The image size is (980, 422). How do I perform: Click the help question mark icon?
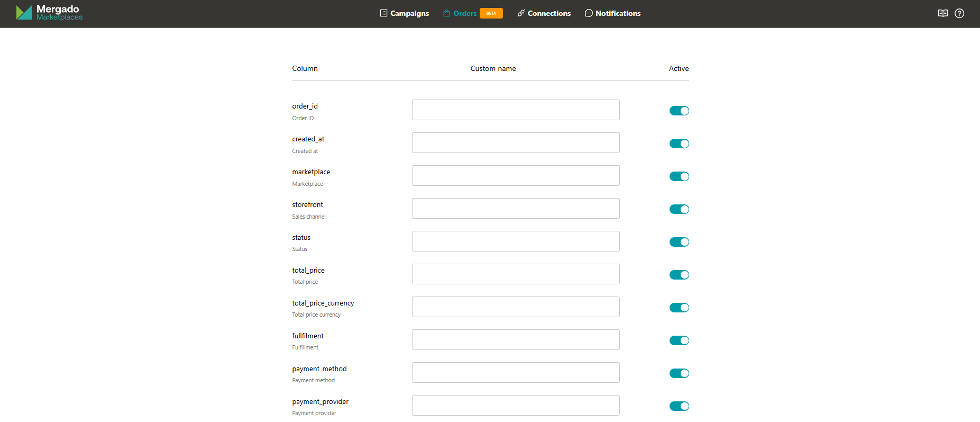pos(959,13)
